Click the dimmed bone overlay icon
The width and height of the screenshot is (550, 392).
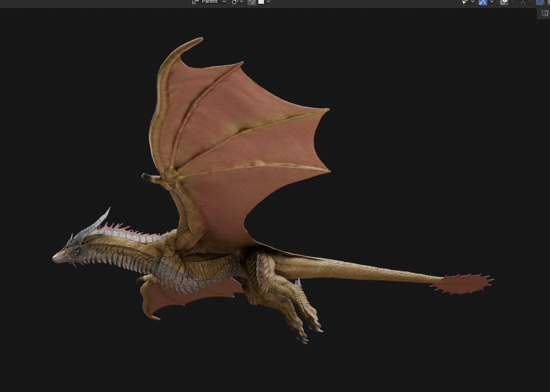(522, 2)
